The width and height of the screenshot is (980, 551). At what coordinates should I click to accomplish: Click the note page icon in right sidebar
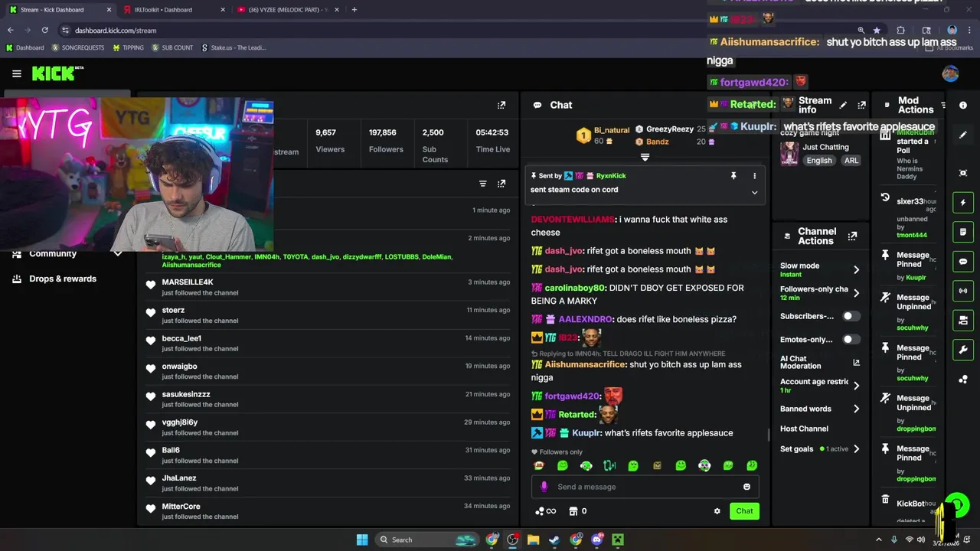(x=963, y=232)
